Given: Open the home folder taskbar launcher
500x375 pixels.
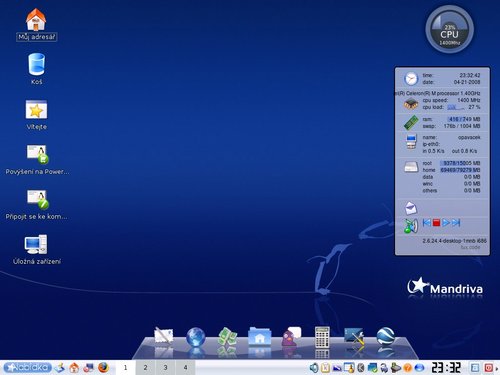Looking at the screenshot, I should pyautogui.click(x=74, y=367).
